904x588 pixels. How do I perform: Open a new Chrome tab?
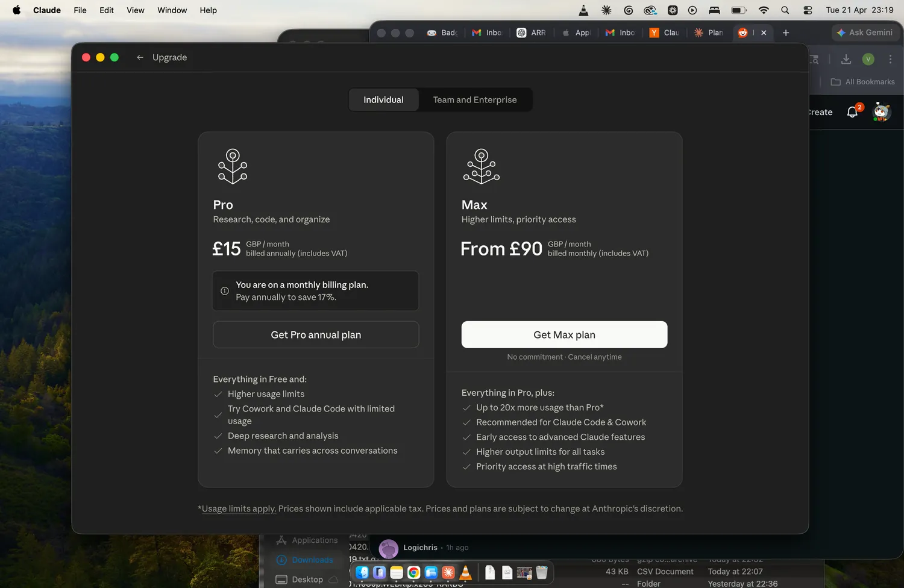[x=785, y=33]
